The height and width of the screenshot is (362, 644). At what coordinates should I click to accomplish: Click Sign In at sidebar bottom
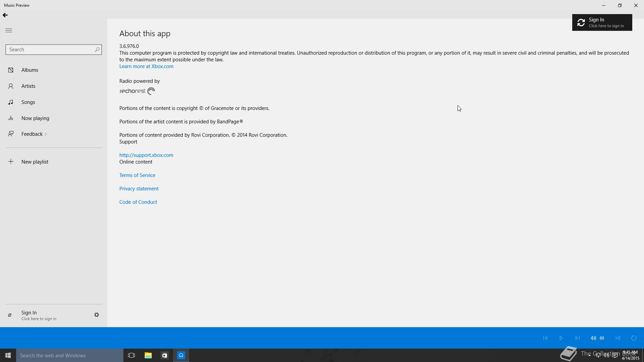click(x=39, y=315)
